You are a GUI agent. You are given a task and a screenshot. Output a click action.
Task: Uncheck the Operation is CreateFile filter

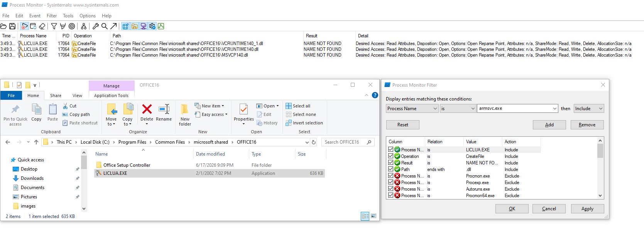coord(390,156)
